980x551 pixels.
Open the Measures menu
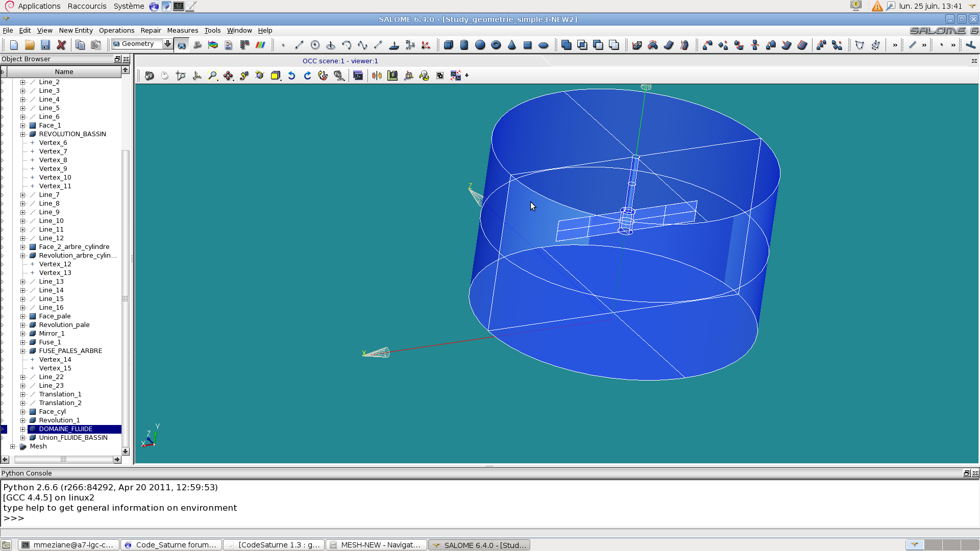click(x=182, y=31)
